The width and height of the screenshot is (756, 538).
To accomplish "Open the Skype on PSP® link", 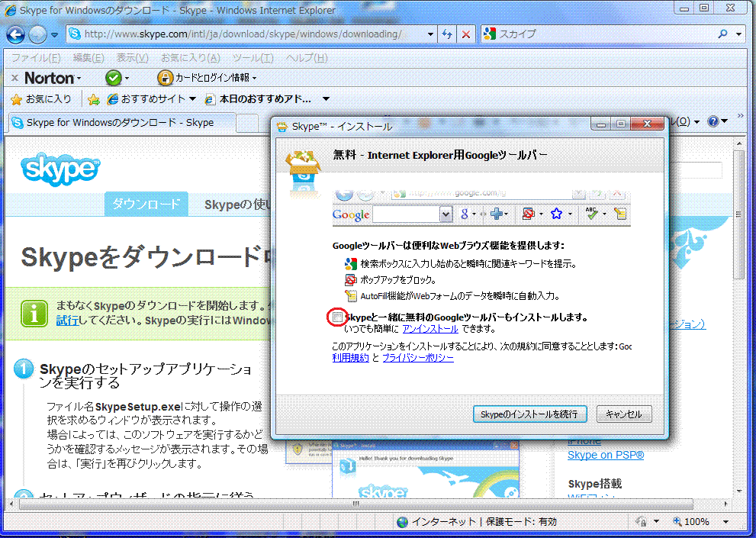I will coord(606,455).
